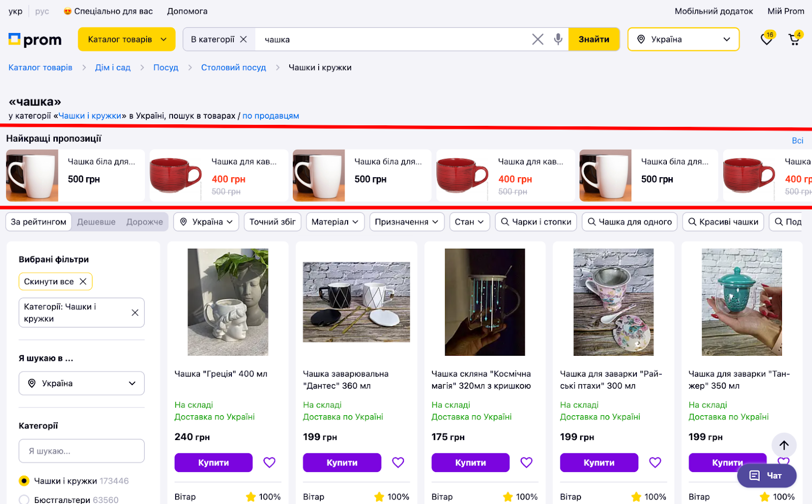Add Чашка "Греція" 400 мл to favorites
Screen dimensions: 812x504
click(x=269, y=462)
